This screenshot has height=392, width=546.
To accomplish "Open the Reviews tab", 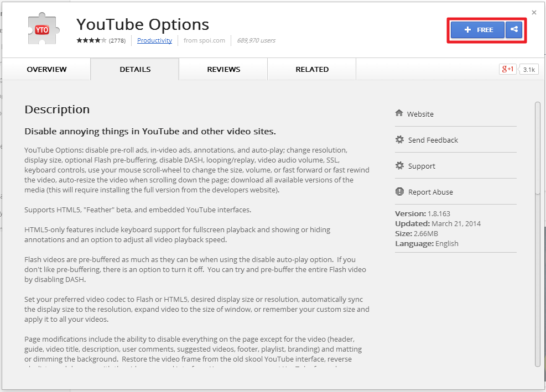I will click(x=223, y=69).
